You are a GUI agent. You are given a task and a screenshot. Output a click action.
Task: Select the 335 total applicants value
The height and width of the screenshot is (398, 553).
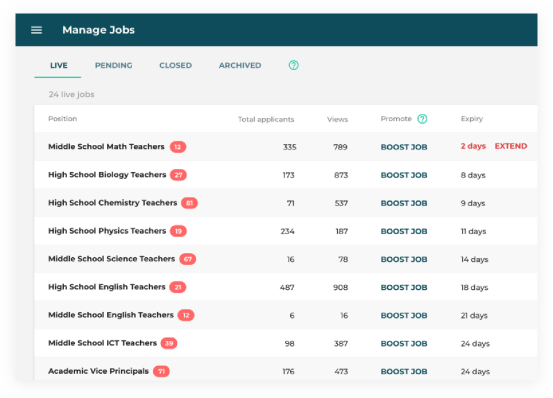[289, 147]
